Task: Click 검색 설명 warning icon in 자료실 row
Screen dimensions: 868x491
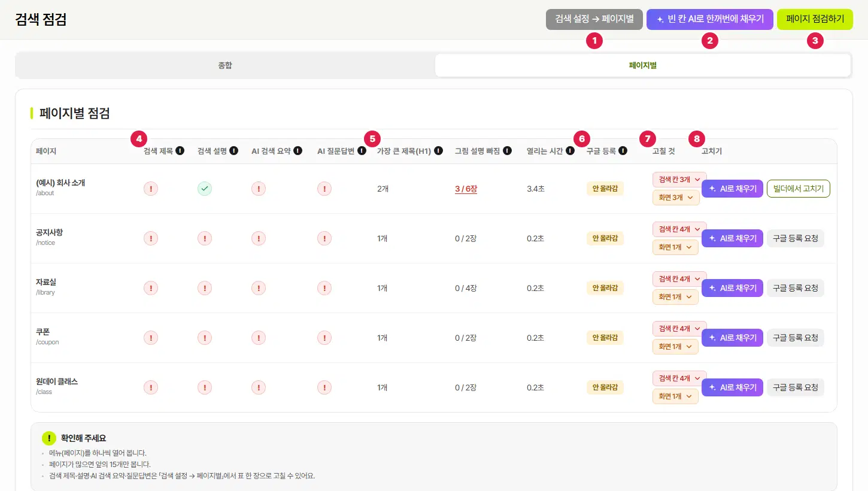Action: tap(205, 288)
